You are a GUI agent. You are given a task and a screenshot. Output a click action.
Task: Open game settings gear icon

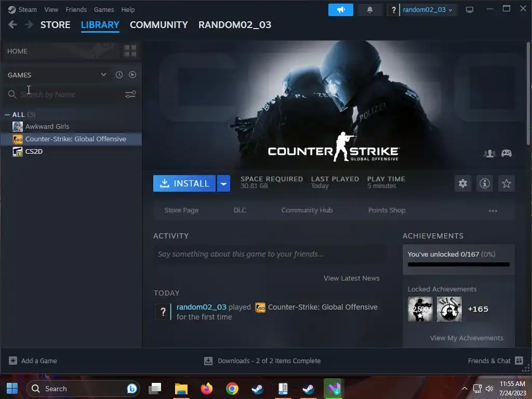463,183
